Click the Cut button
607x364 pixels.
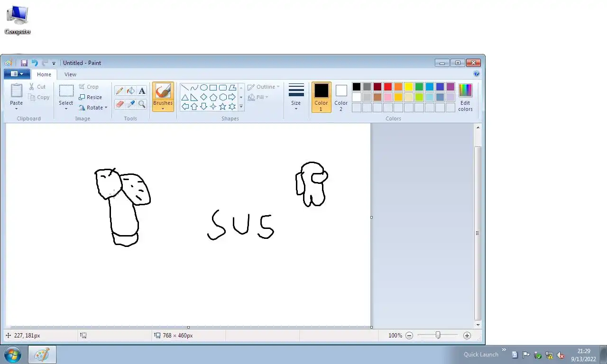click(37, 87)
